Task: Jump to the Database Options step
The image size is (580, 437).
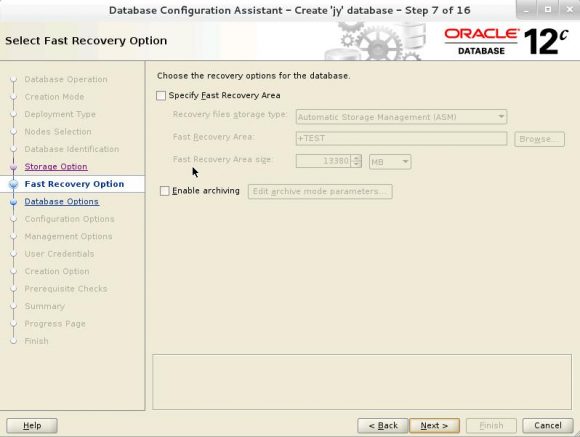Action: click(x=61, y=202)
